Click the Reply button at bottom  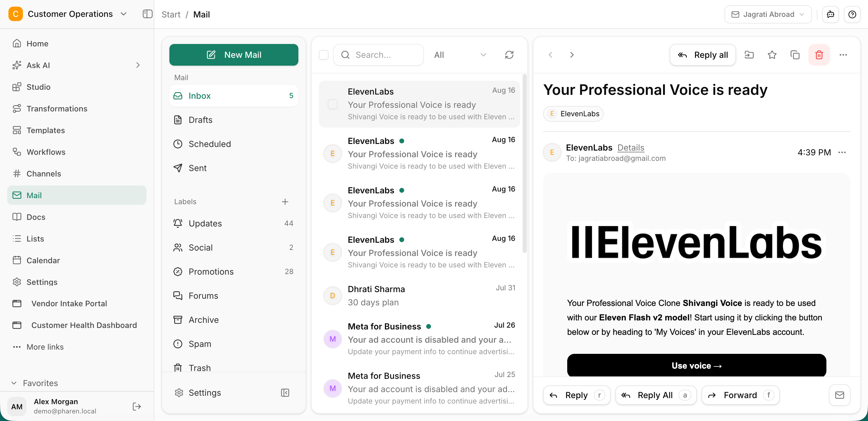tap(577, 395)
